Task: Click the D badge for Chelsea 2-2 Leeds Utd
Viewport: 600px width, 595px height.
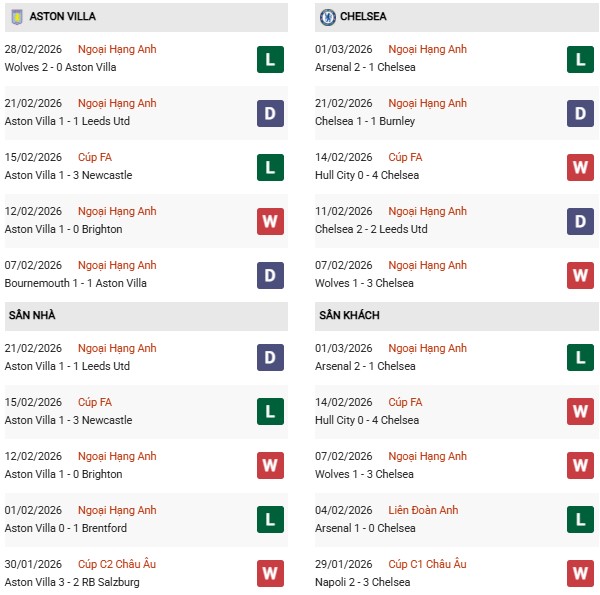Action: (581, 221)
